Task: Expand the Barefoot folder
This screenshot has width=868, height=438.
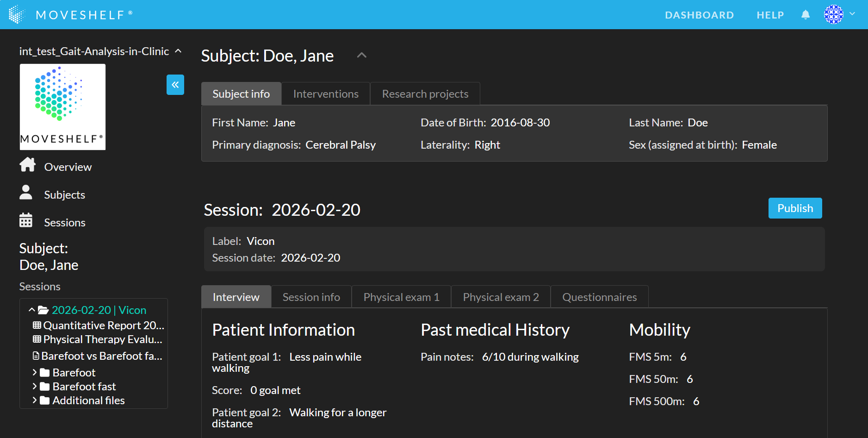Action: pyautogui.click(x=35, y=372)
